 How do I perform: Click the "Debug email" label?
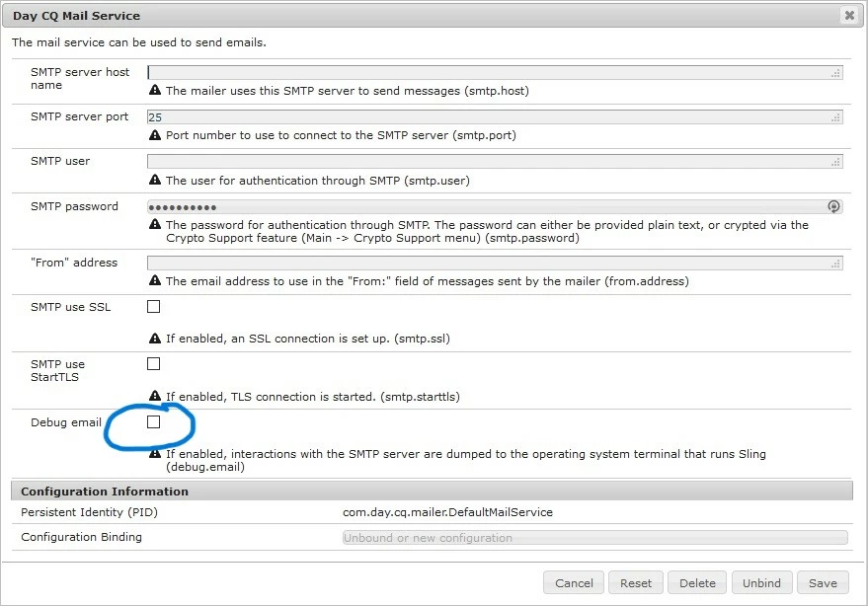tap(66, 422)
